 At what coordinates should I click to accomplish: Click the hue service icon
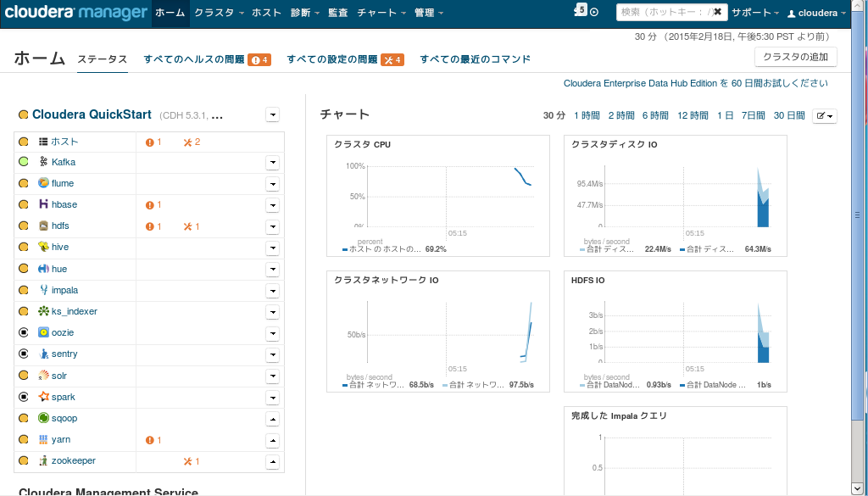click(x=44, y=269)
